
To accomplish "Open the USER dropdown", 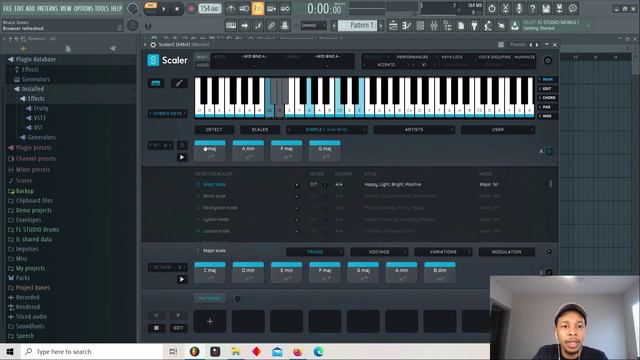I will click(x=498, y=130).
